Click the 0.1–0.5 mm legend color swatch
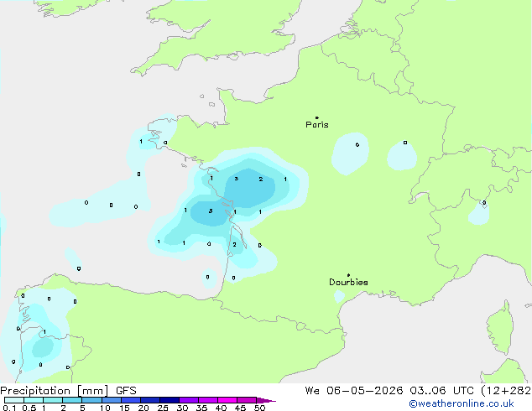Screen dimensions: 532x411 [x=14, y=400]
